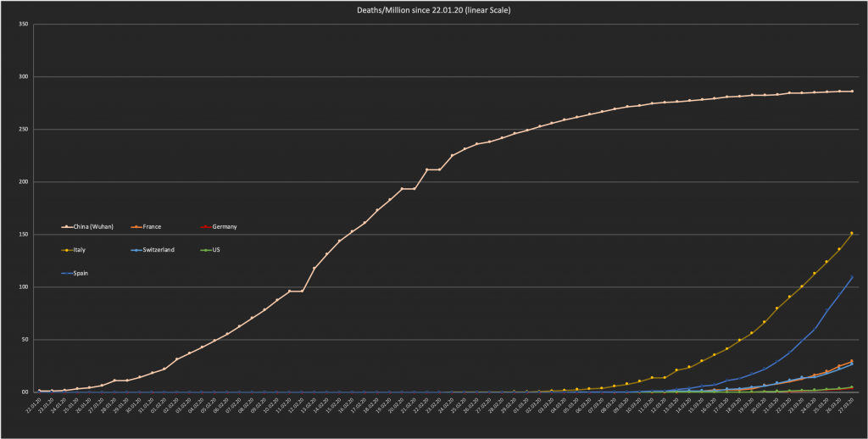The height and width of the screenshot is (439, 868).
Task: Click the China (Wuhan) legend marker
Action: pyautogui.click(x=66, y=227)
